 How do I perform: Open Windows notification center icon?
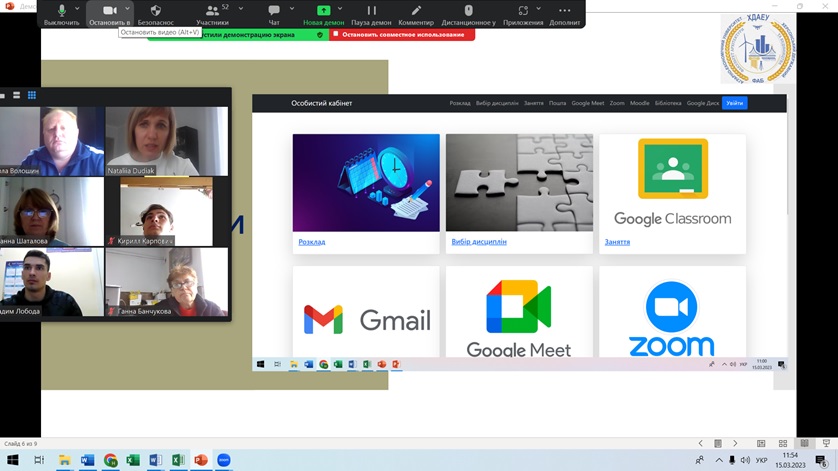click(821, 460)
